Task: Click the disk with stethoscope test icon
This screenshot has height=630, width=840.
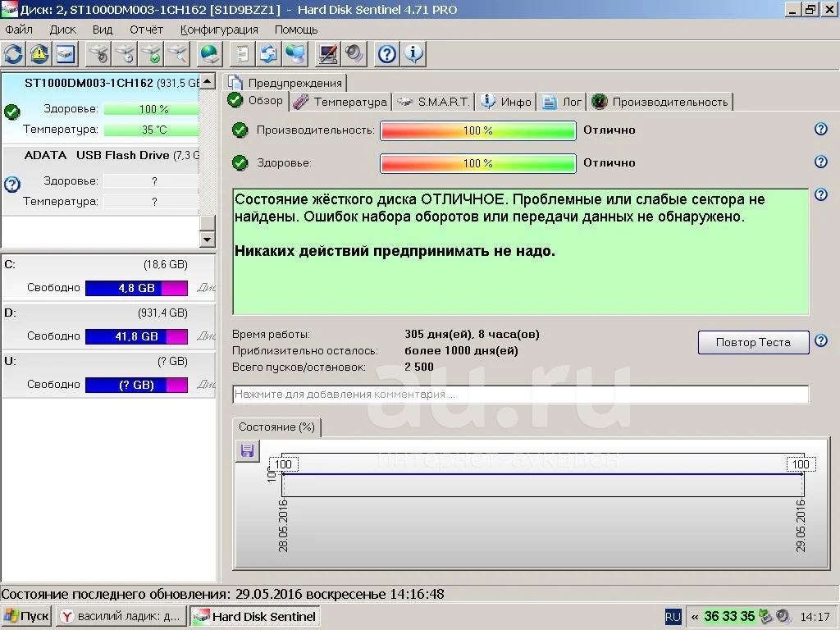Action: tap(99, 54)
